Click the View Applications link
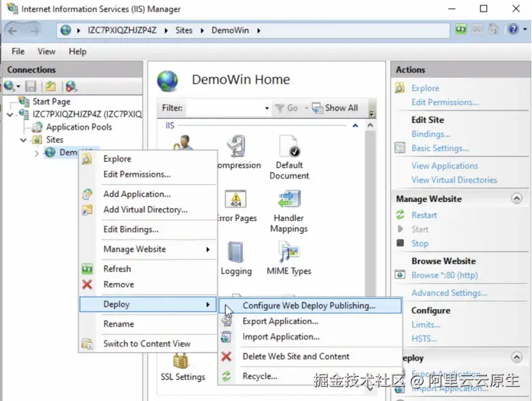The image size is (532, 401). coord(445,166)
